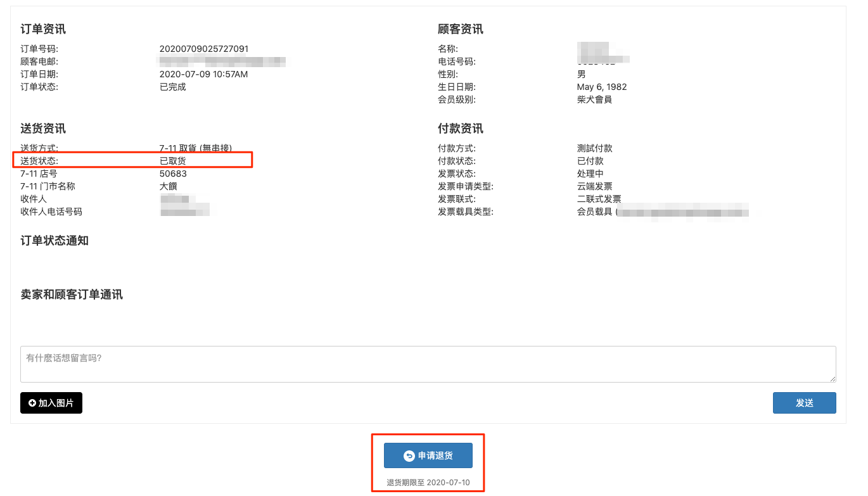Click delivery method 7-11 取貨 (無串接)
Screen dimensions: 868x496
[196, 148]
